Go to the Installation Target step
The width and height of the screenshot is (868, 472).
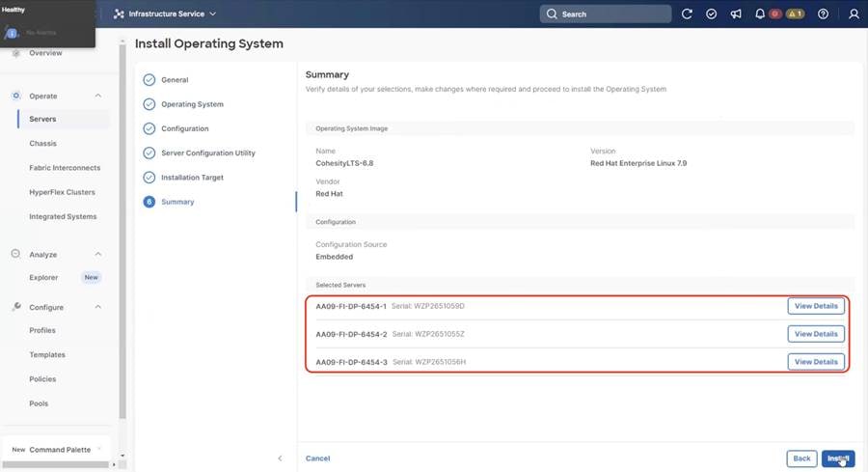(192, 178)
